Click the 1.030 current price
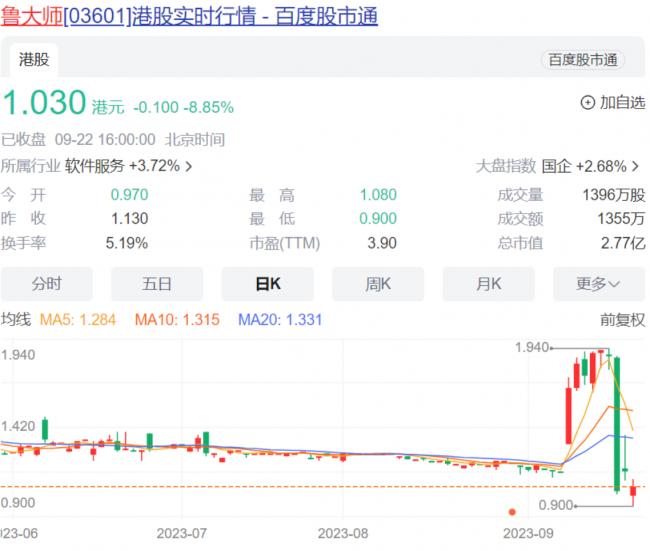 click(x=44, y=102)
